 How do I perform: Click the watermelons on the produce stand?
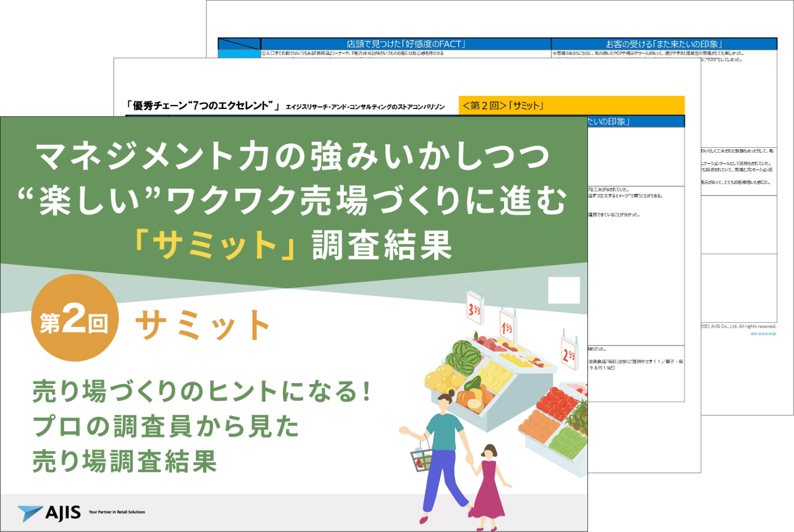click(x=463, y=356)
